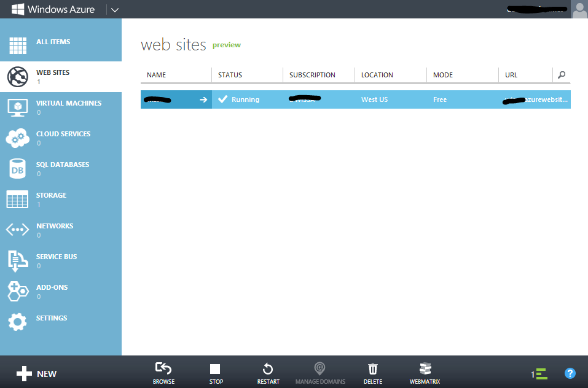
Task: Select ALL ITEMS in the sidebar
Action: (53, 42)
